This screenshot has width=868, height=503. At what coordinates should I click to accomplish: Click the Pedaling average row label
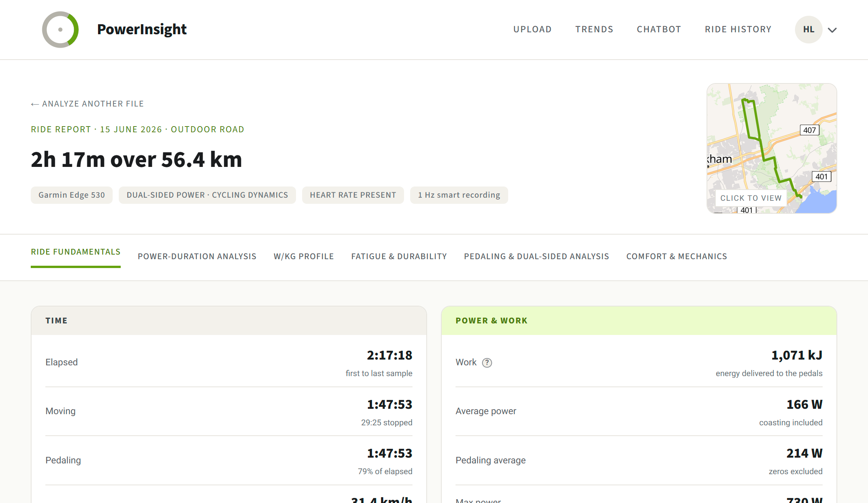pos(491,460)
